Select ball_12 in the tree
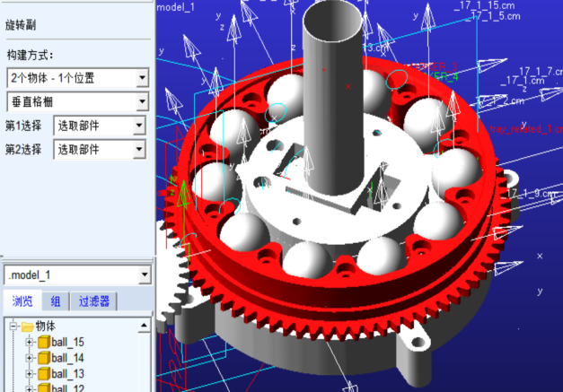 67,388
